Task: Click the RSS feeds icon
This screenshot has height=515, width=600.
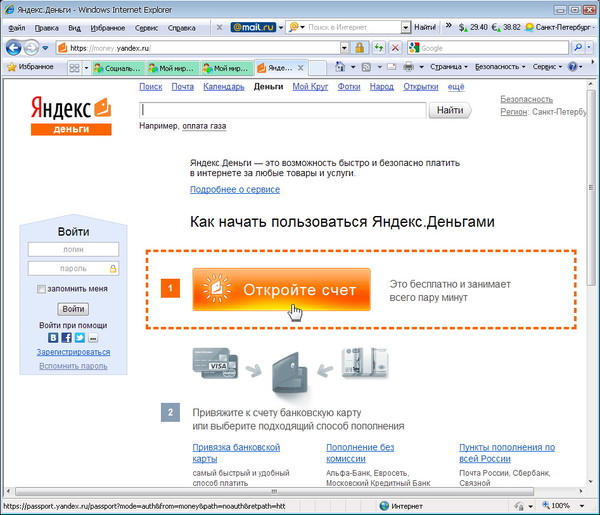Action: pos(366,67)
